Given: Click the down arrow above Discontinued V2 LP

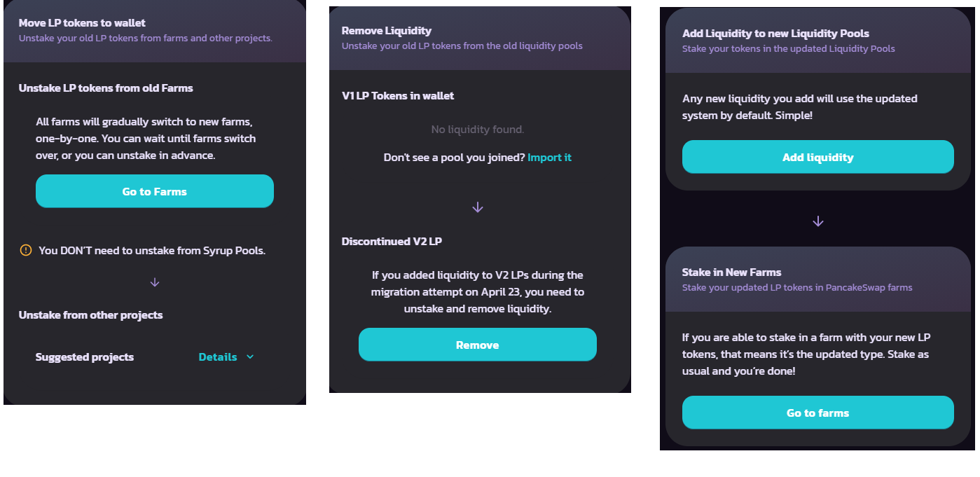Looking at the screenshot, I should pyautogui.click(x=478, y=207).
